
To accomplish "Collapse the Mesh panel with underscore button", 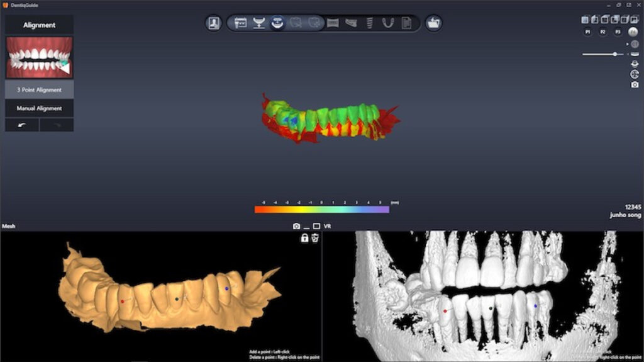I will tap(306, 226).
